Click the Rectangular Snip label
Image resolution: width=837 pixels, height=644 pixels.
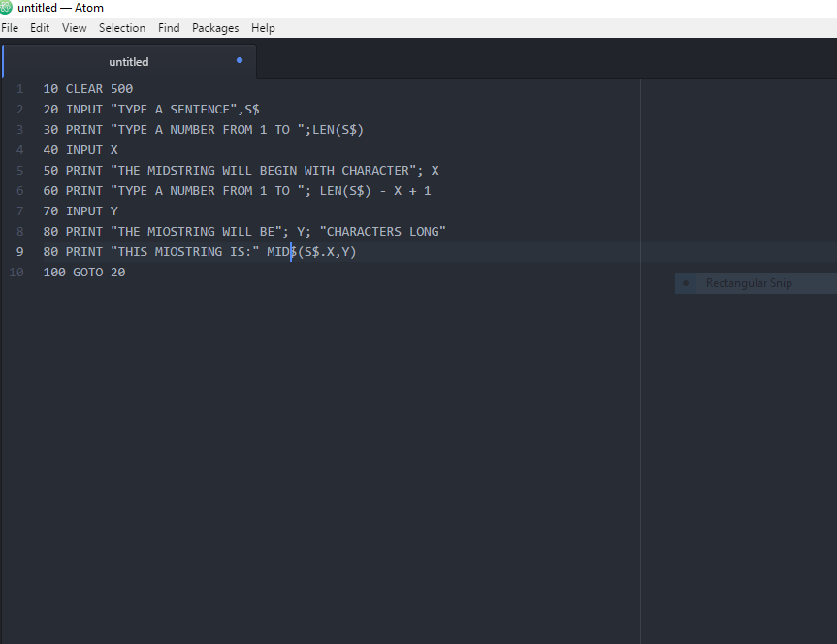point(749,283)
